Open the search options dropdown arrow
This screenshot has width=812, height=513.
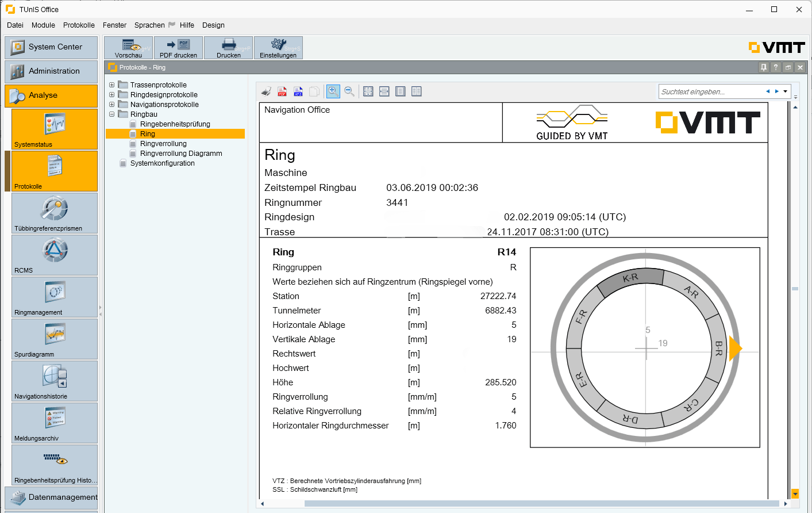(x=785, y=91)
